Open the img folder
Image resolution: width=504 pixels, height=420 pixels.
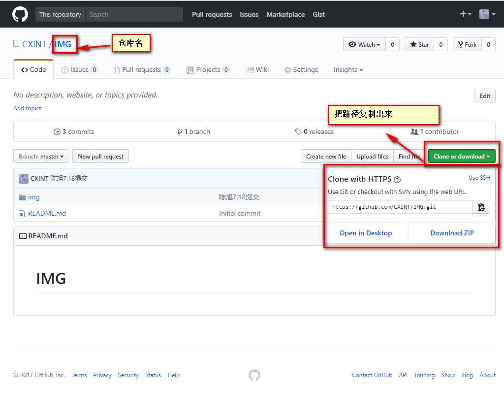point(34,197)
